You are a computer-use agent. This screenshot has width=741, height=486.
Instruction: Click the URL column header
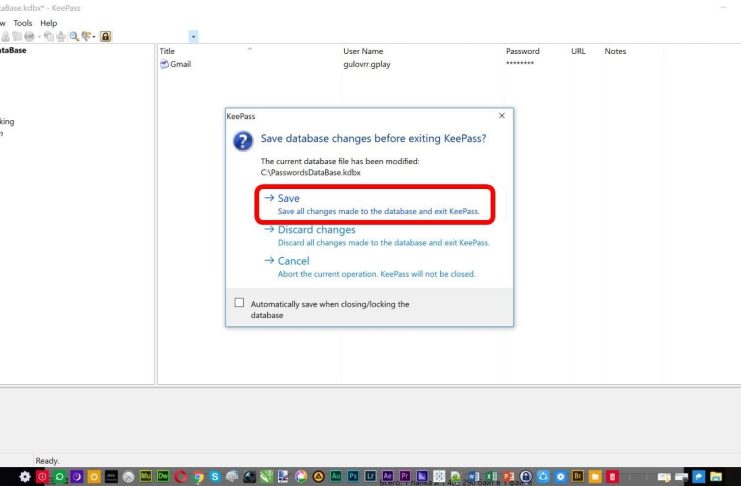coord(578,51)
